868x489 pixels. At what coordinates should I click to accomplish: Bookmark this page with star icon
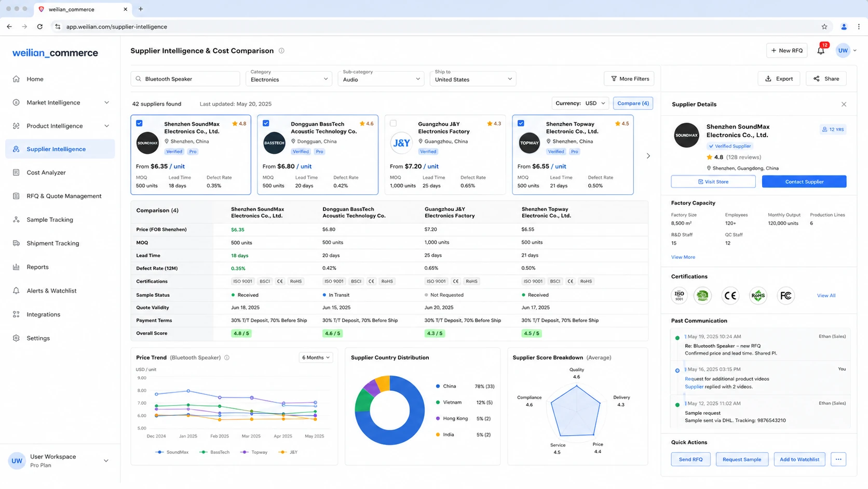pyautogui.click(x=824, y=27)
